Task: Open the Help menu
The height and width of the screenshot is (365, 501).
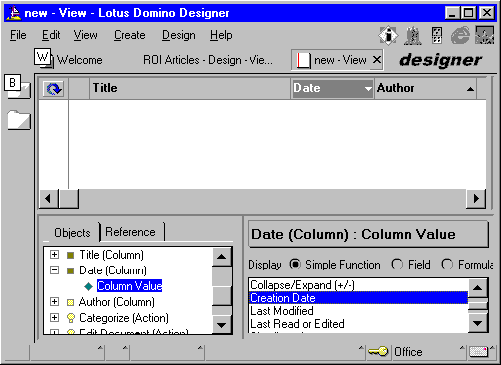Action: pyautogui.click(x=221, y=35)
